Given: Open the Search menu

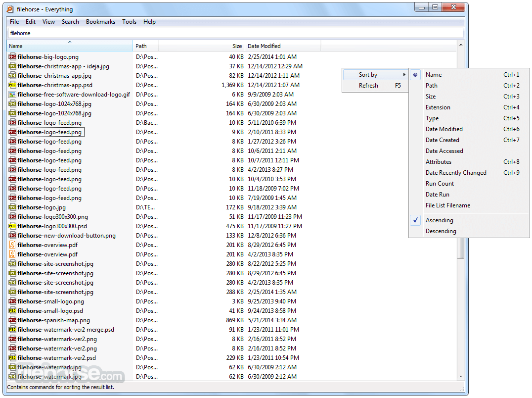Looking at the screenshot, I should 70,22.
